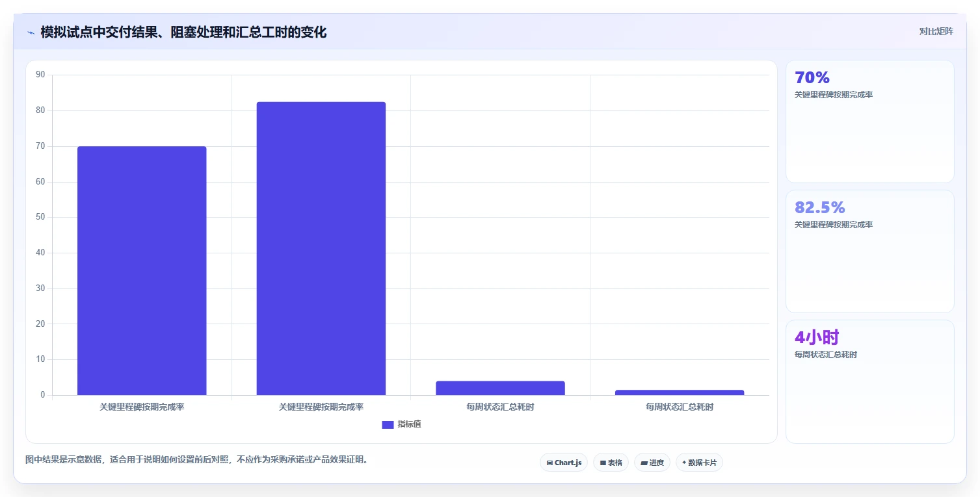980x497 pixels.
Task: Click the x-axis label under the 82.5 bar
Action: point(321,407)
